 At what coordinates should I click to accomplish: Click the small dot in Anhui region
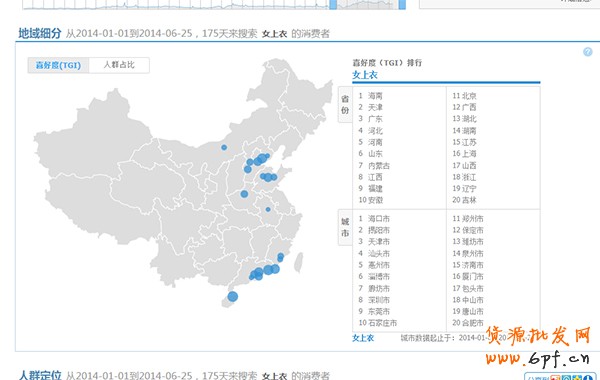coord(268,209)
